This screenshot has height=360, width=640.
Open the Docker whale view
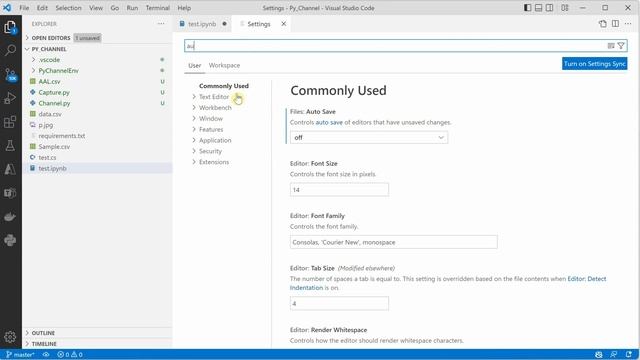(x=10, y=216)
